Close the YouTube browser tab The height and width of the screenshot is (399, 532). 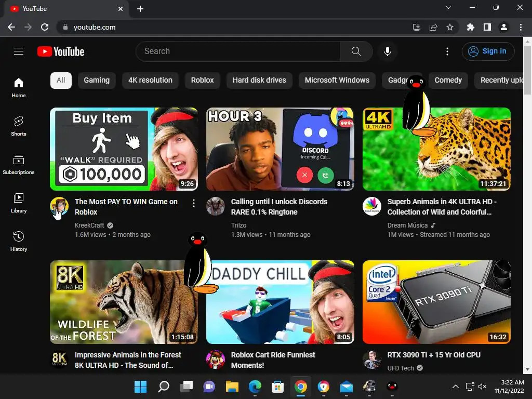[121, 9]
